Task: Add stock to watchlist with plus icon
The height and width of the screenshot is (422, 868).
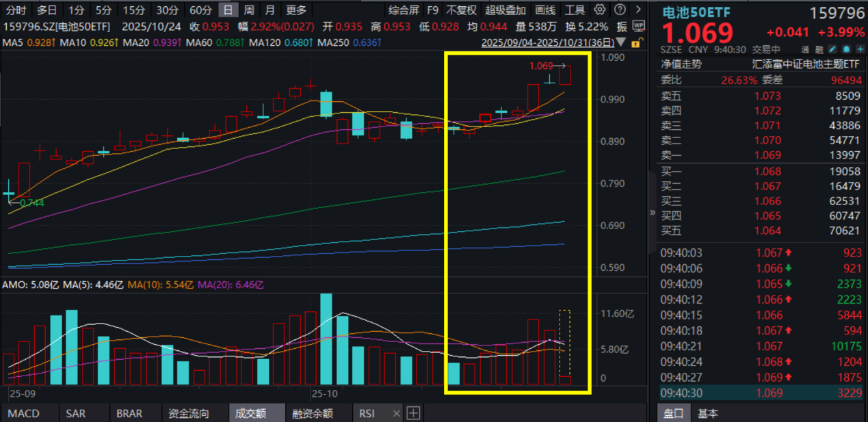Action: (x=859, y=49)
